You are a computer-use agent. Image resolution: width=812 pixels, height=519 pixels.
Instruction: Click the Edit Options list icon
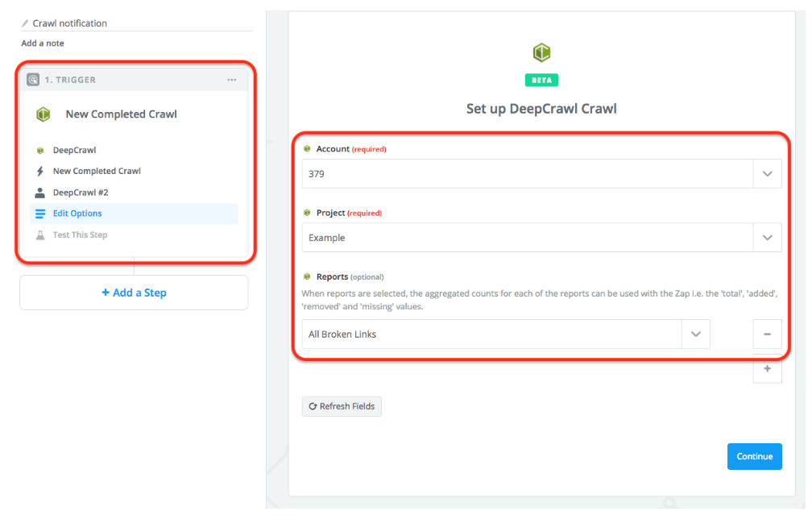(x=39, y=213)
